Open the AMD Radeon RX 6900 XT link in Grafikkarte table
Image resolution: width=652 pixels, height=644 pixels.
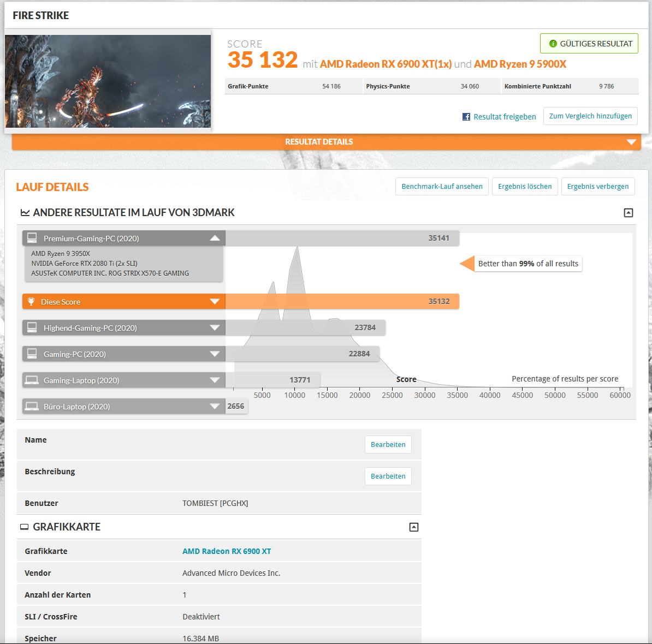pos(227,551)
